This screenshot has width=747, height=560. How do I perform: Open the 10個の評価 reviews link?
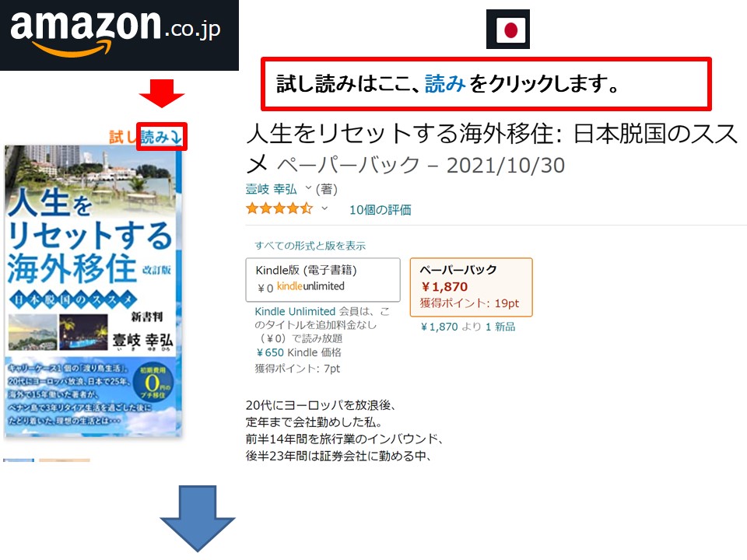tap(381, 209)
